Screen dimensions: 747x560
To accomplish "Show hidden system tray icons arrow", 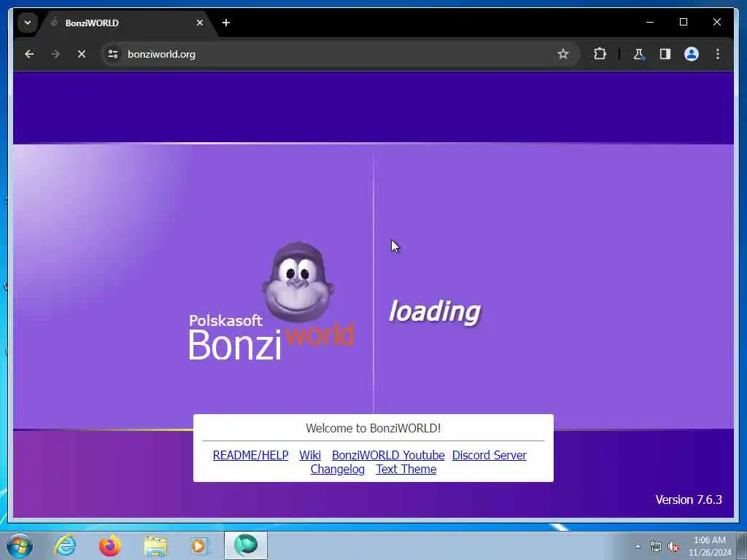I will tap(638, 547).
